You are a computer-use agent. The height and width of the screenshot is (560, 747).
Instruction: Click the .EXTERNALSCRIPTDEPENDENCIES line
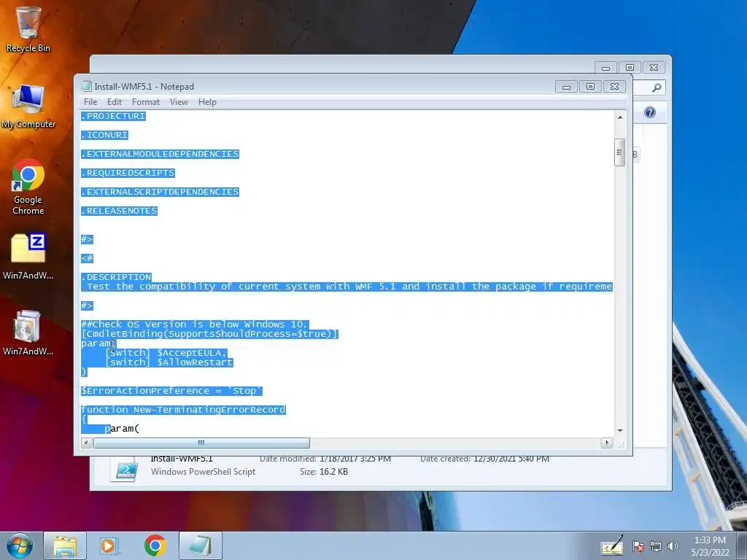tap(160, 192)
